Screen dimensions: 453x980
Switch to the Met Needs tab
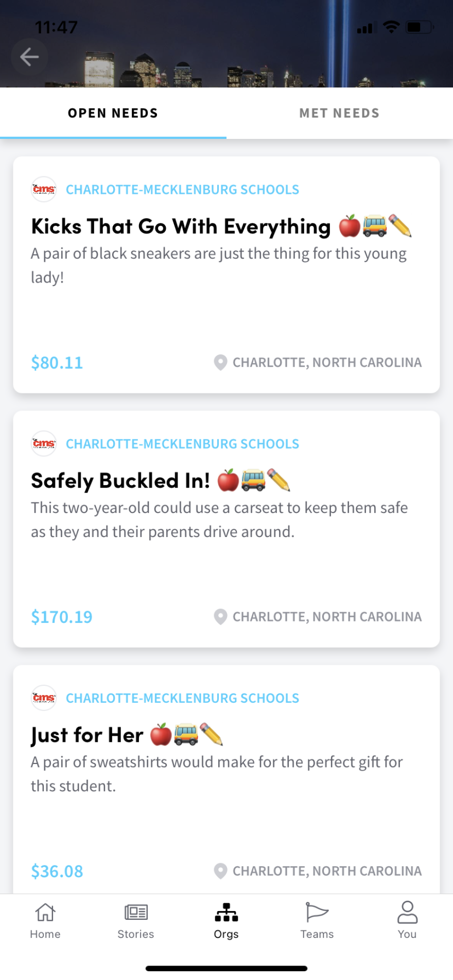[x=339, y=113]
